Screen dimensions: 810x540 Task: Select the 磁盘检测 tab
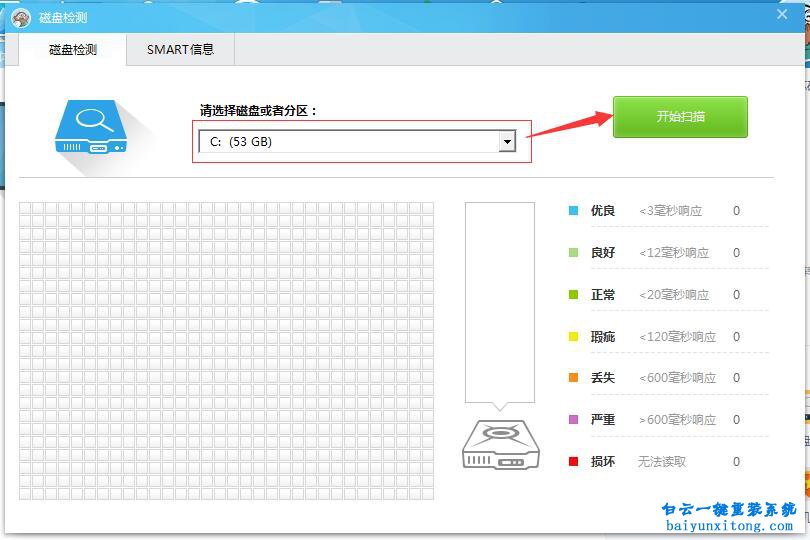(73, 49)
